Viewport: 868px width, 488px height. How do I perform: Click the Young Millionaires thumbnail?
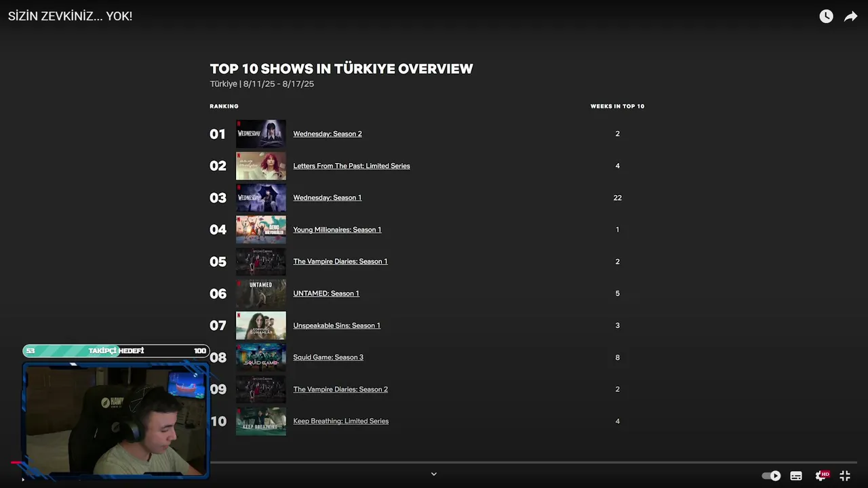pos(261,229)
